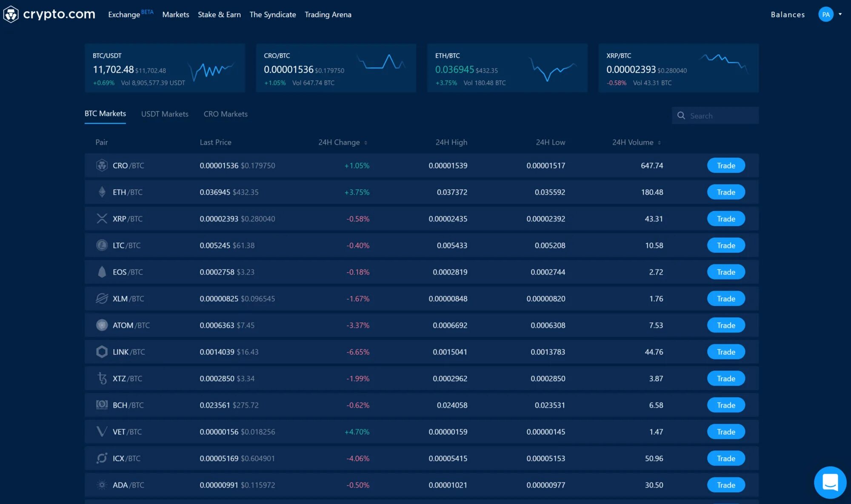Sort by the 24H Volume column arrows
This screenshot has height=504, width=851.
coord(659,143)
